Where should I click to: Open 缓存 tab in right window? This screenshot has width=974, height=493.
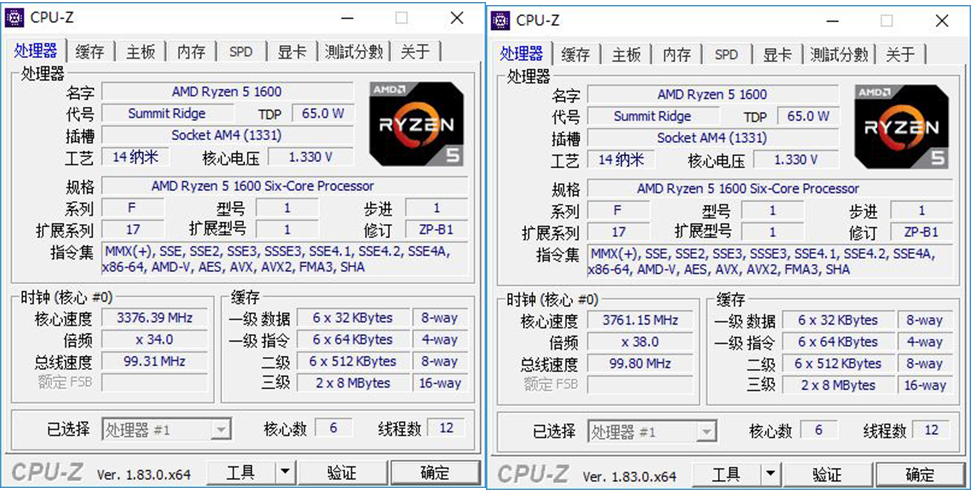click(575, 55)
